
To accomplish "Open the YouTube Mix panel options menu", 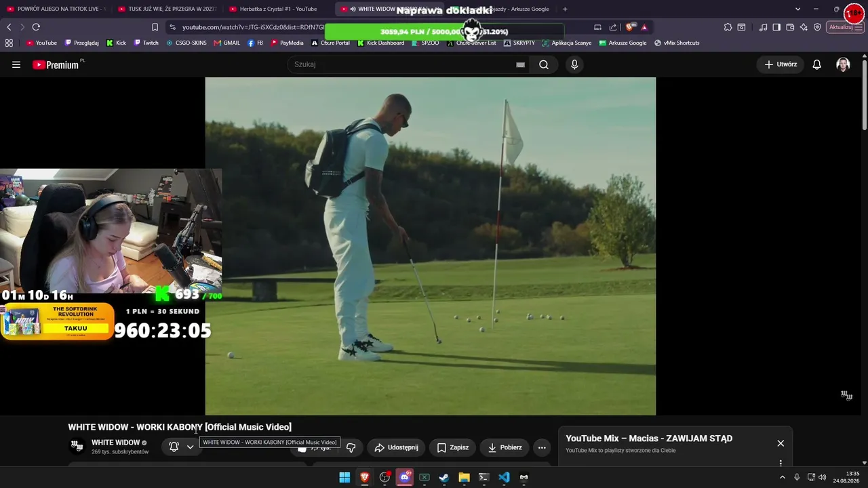I will (781, 464).
